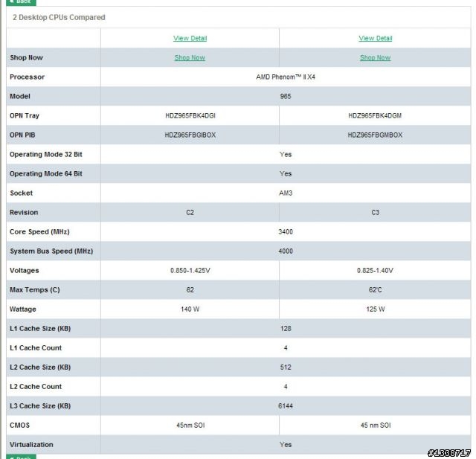The width and height of the screenshot is (476, 459).
Task: Click the 'OPN PIB' row label
Action: tap(22, 135)
